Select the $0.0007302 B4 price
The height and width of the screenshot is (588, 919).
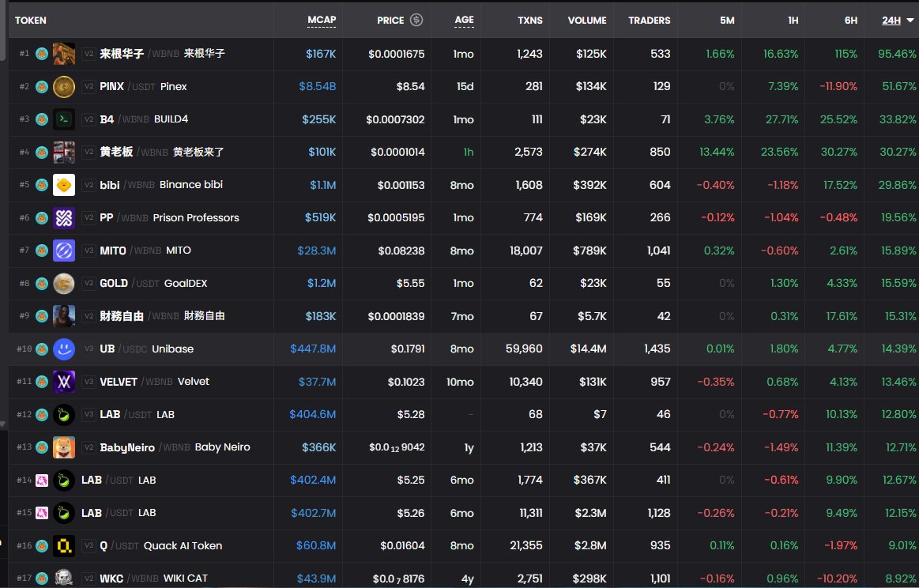[x=395, y=119]
